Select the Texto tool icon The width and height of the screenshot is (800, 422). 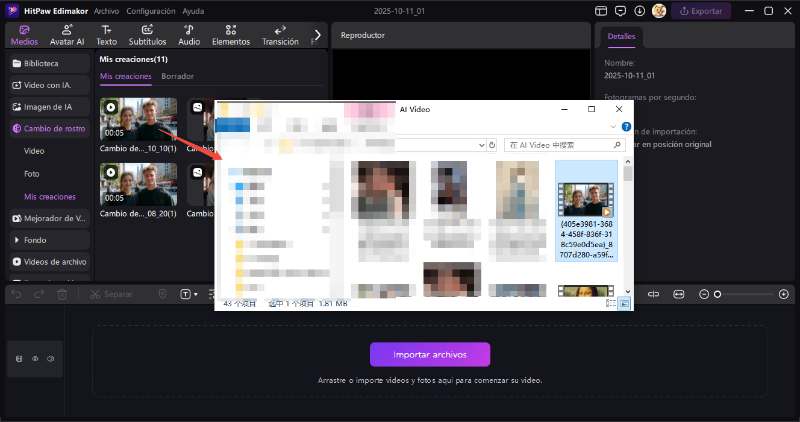coord(106,35)
